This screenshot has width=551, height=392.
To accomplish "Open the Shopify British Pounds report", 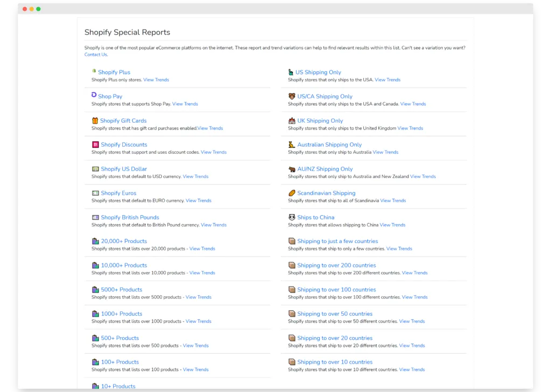I will click(x=130, y=217).
